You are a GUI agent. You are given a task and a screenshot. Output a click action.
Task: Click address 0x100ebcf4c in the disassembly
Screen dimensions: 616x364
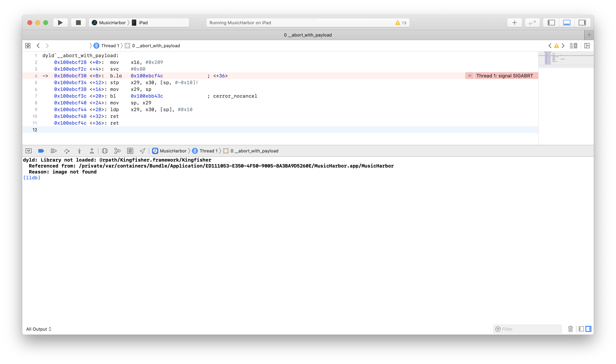tap(146, 76)
